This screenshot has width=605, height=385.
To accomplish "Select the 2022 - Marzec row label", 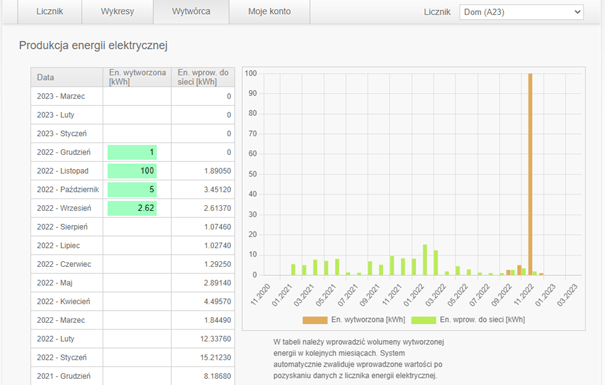I will coord(61,320).
